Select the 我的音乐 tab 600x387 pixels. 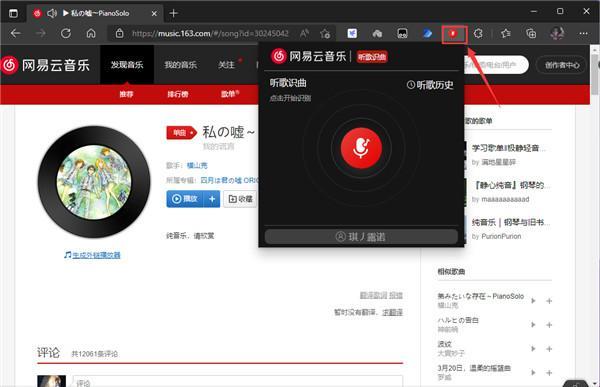click(x=180, y=65)
